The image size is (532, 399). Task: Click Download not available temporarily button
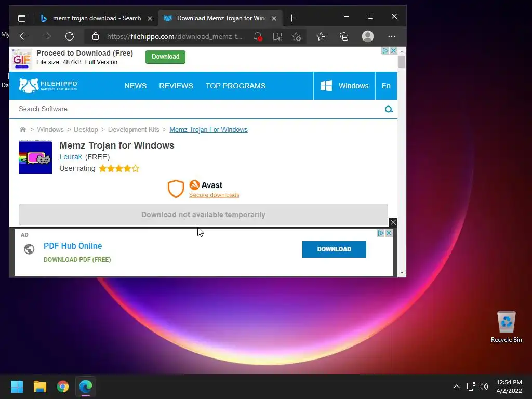tap(203, 215)
